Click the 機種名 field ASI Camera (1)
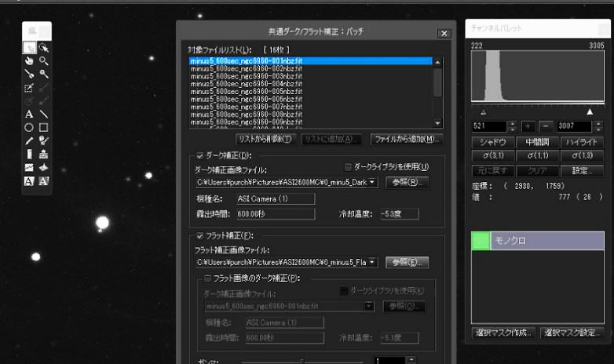Image resolution: width=614 pixels, height=364 pixels. pyautogui.click(x=275, y=198)
